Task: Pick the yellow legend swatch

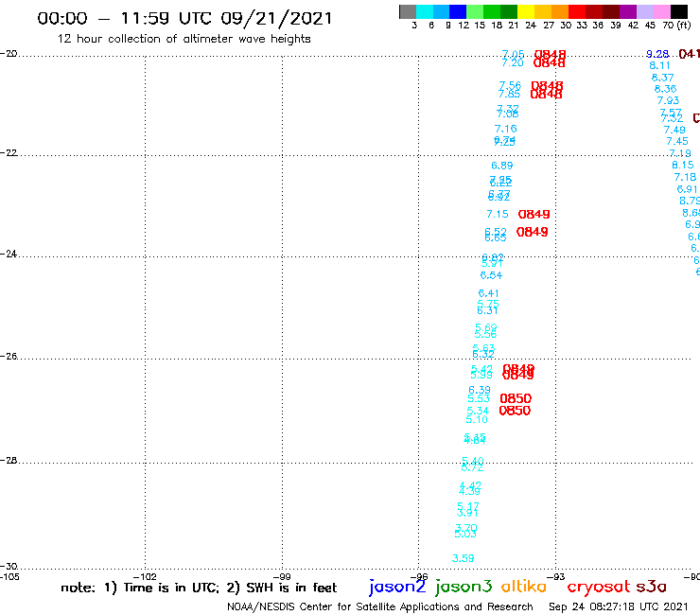Action: pos(526,11)
